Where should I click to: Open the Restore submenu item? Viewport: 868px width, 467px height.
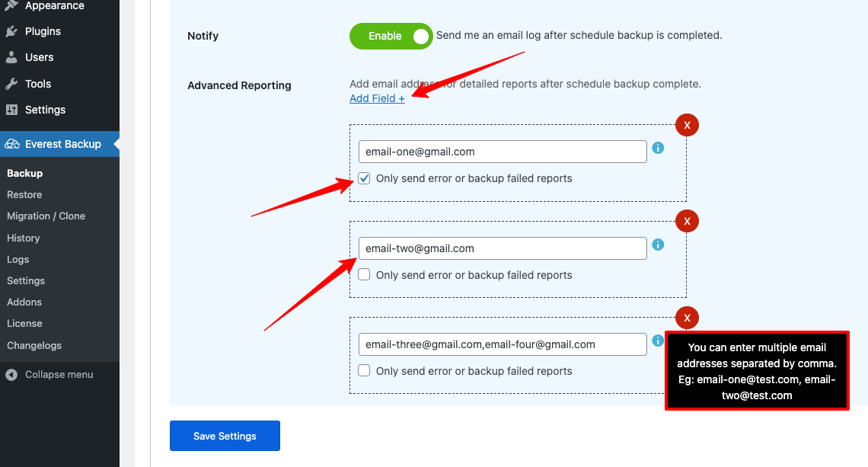tap(24, 194)
